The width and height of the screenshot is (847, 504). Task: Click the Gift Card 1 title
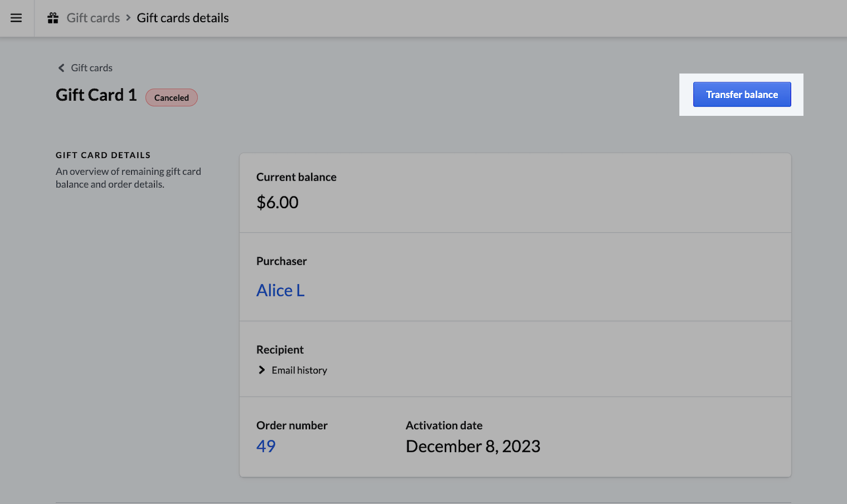point(96,95)
